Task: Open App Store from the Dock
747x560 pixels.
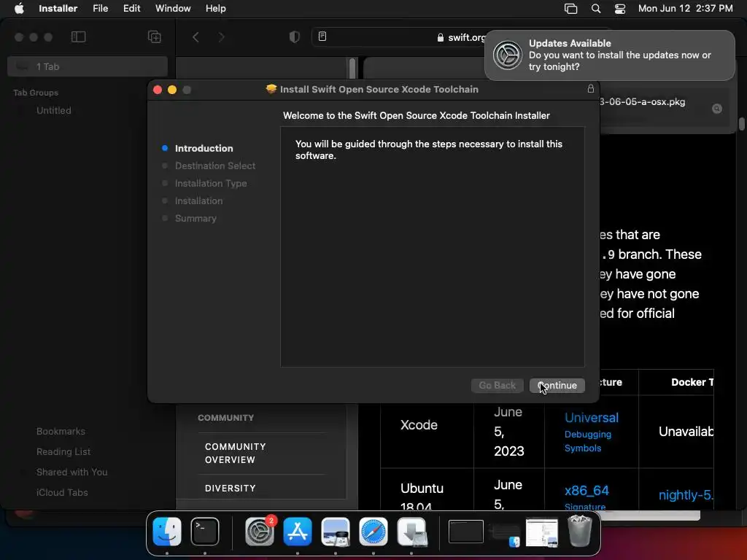Action: 298,532
